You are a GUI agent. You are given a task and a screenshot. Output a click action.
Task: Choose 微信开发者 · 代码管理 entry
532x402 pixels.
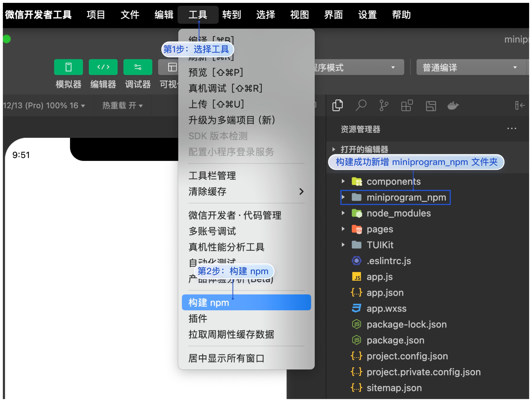(x=246, y=215)
